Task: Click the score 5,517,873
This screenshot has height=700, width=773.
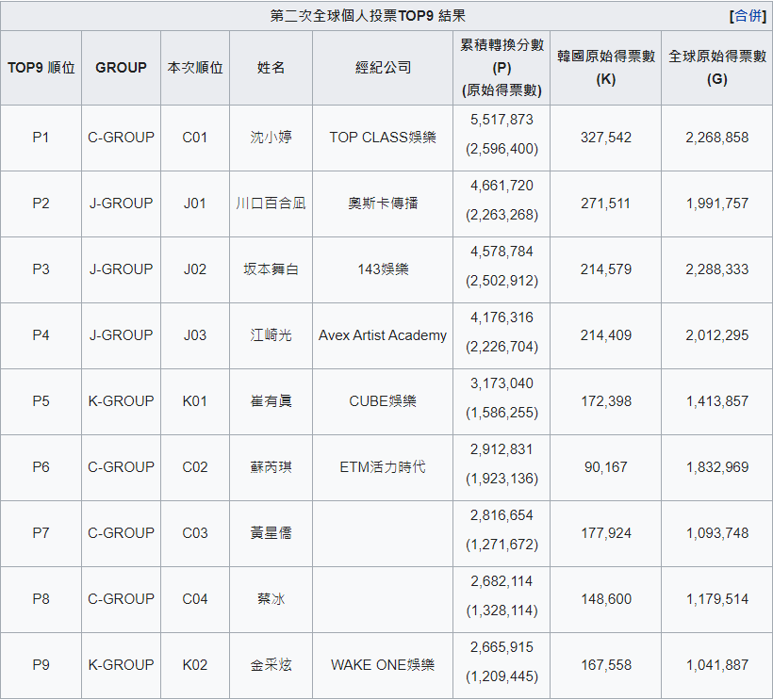Action: (x=502, y=120)
